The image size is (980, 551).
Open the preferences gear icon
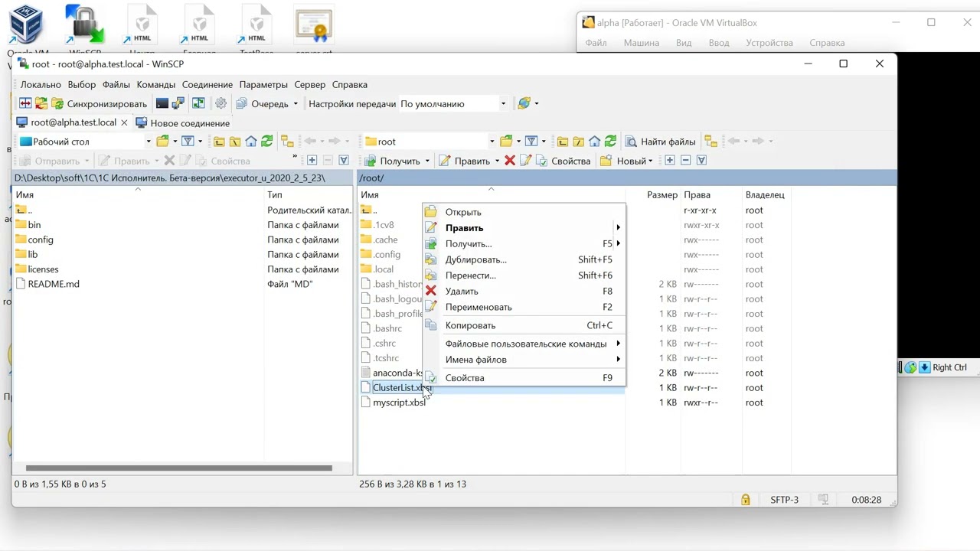(221, 103)
